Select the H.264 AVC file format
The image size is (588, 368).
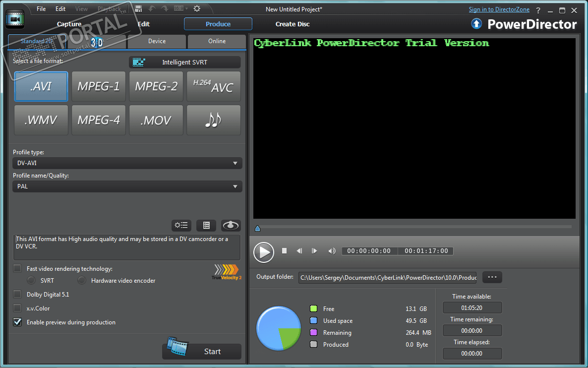(x=213, y=86)
